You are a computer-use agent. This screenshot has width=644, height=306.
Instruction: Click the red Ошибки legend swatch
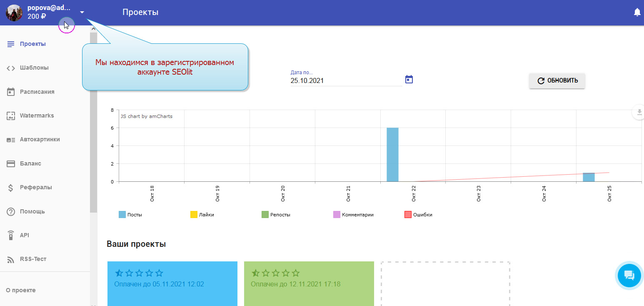408,215
